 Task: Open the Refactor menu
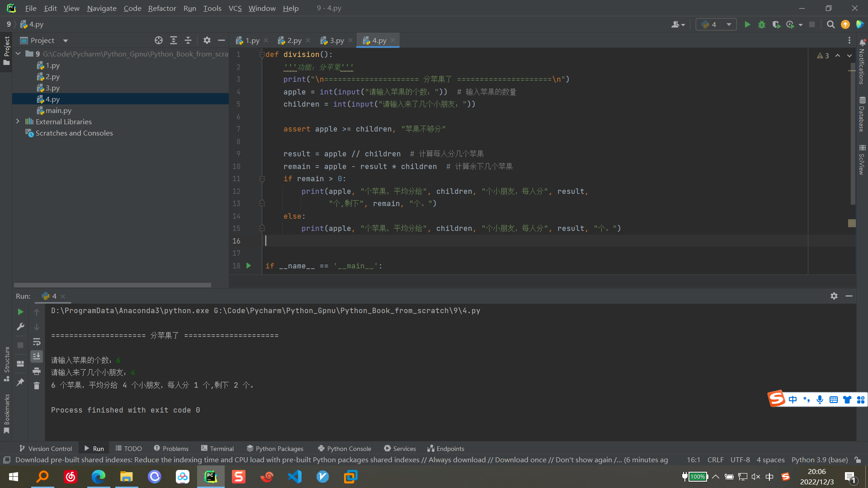click(x=162, y=8)
